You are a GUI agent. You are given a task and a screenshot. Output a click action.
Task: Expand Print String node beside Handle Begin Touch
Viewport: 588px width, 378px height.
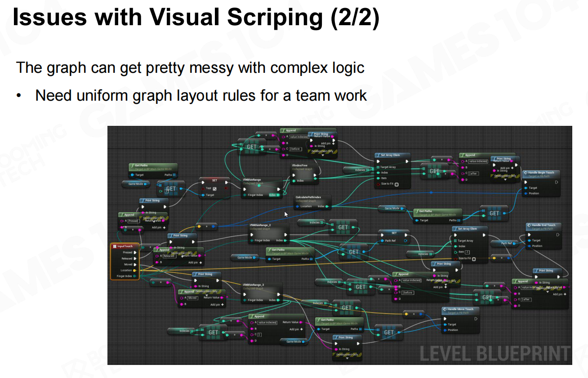point(505,180)
